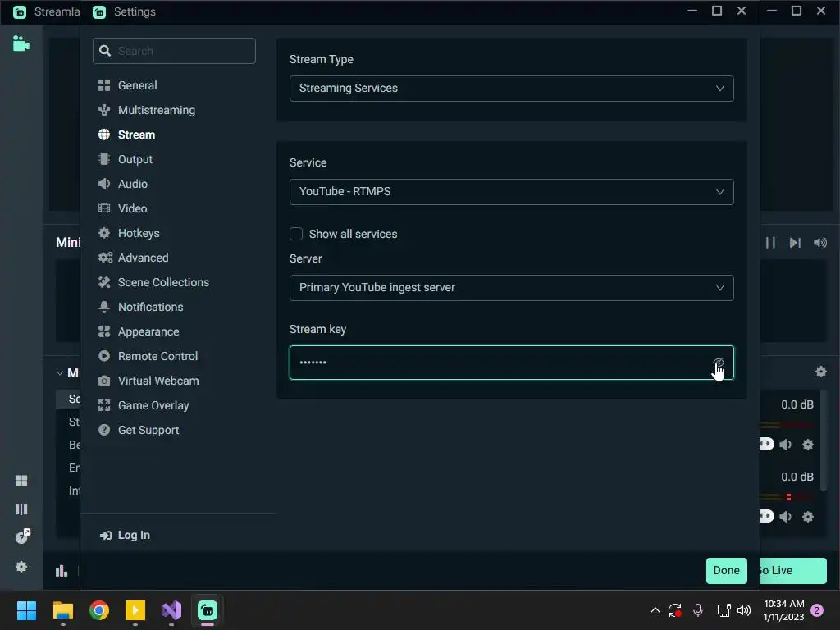This screenshot has width=840, height=630.
Task: Open the Server dropdown for ingest server
Action: point(512,288)
